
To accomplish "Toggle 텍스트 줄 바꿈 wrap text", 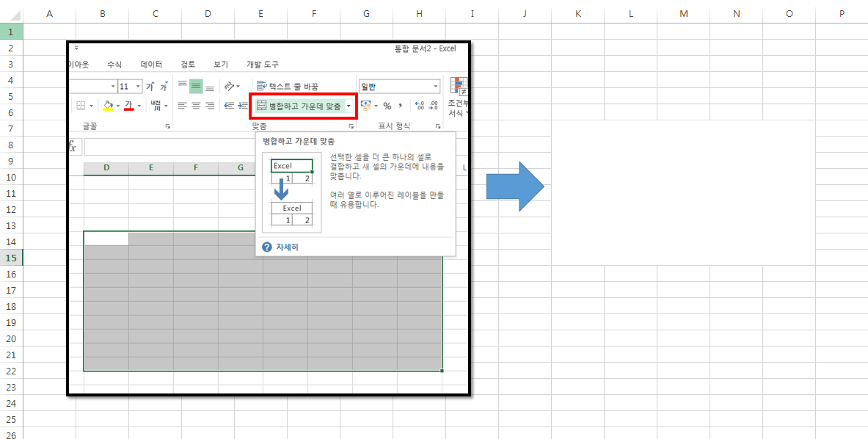I will pyautogui.click(x=288, y=87).
